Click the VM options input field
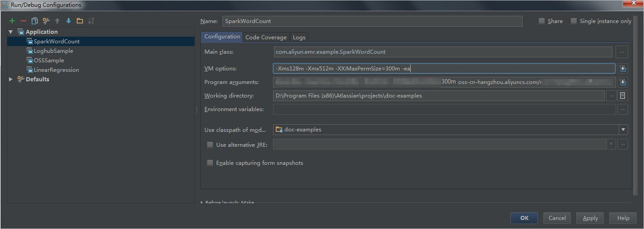This screenshot has height=229, width=644. pos(445,69)
